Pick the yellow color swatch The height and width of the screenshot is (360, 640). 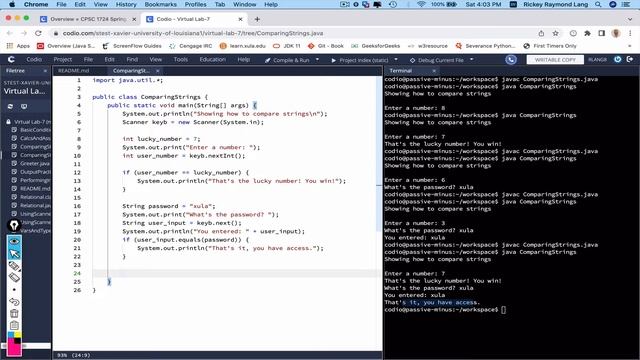(18, 335)
